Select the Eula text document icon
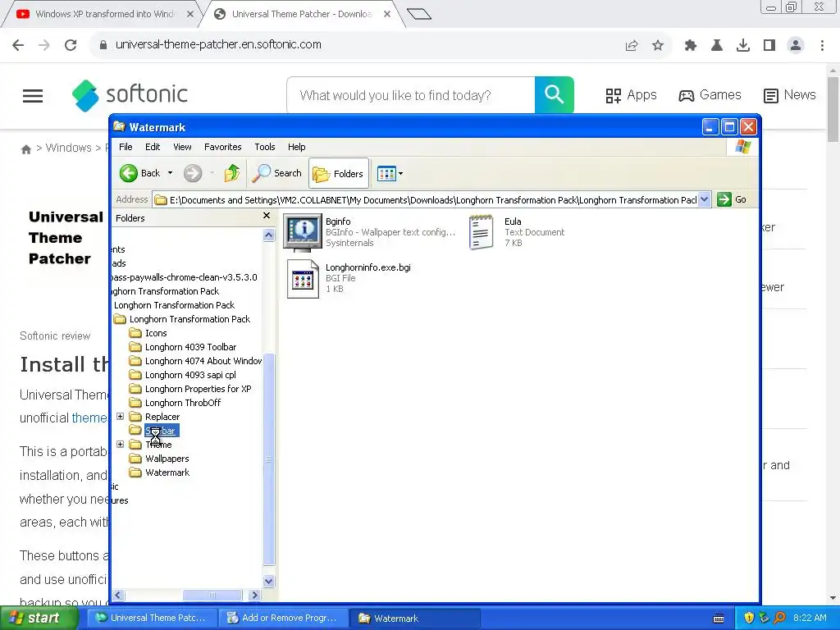840x630 pixels. click(x=481, y=232)
